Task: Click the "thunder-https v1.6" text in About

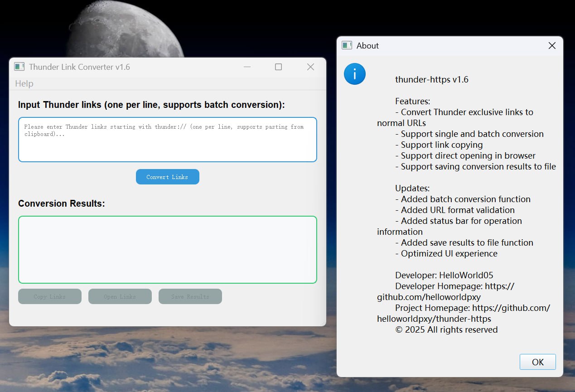Action: coord(431,80)
